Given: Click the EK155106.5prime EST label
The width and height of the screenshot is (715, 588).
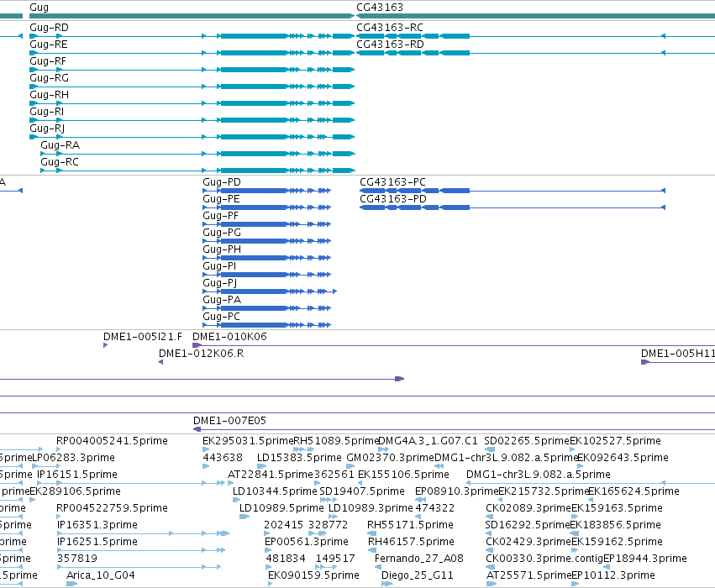Looking at the screenshot, I should pos(403,475).
